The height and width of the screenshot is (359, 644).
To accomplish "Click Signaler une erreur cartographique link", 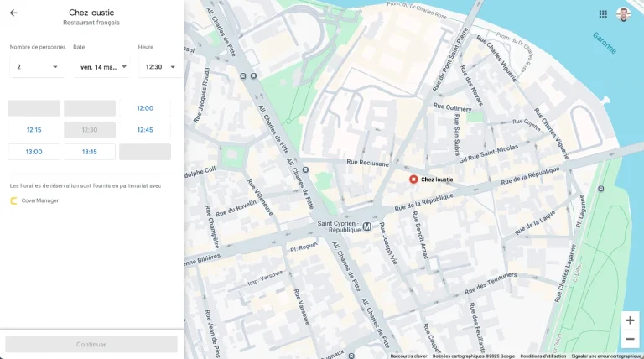I will [606, 356].
